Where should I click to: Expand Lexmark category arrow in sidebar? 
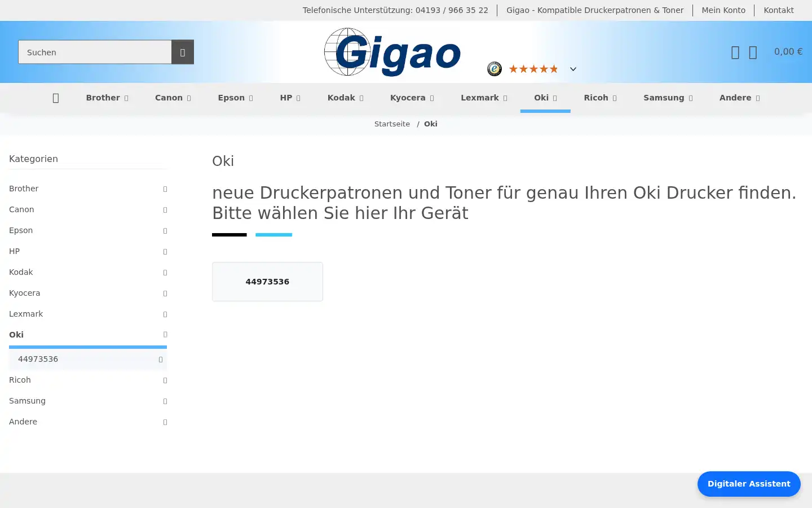pyautogui.click(x=165, y=314)
